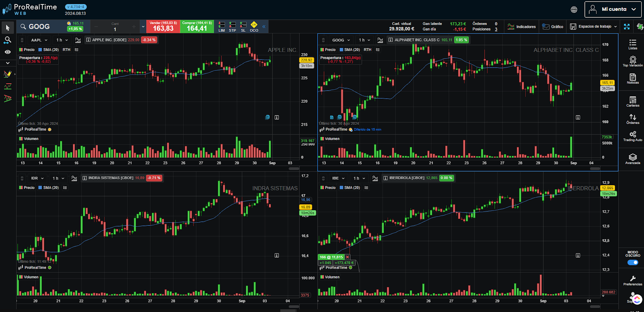Screen dimensions: 644x312
Task: Activate the horizontal zoom magnifier tool
Action: click(8, 40)
